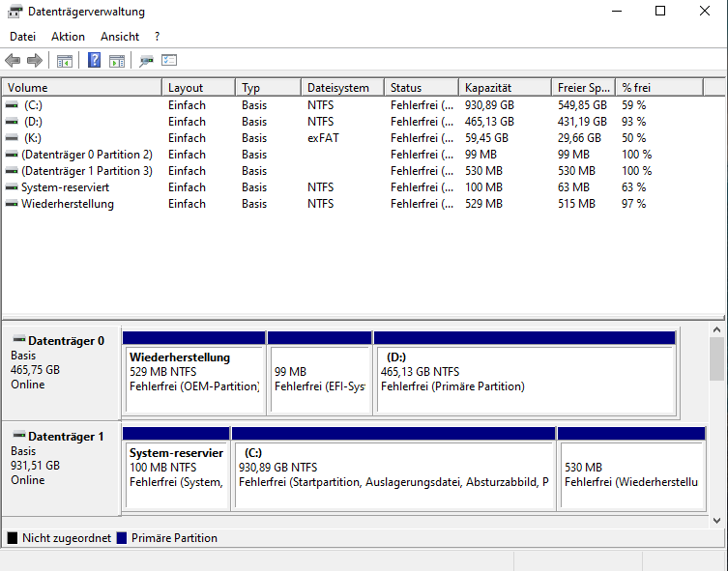Click the Datenträgerverwaltung title bar app icon
The image size is (728, 571).
pyautogui.click(x=15, y=12)
